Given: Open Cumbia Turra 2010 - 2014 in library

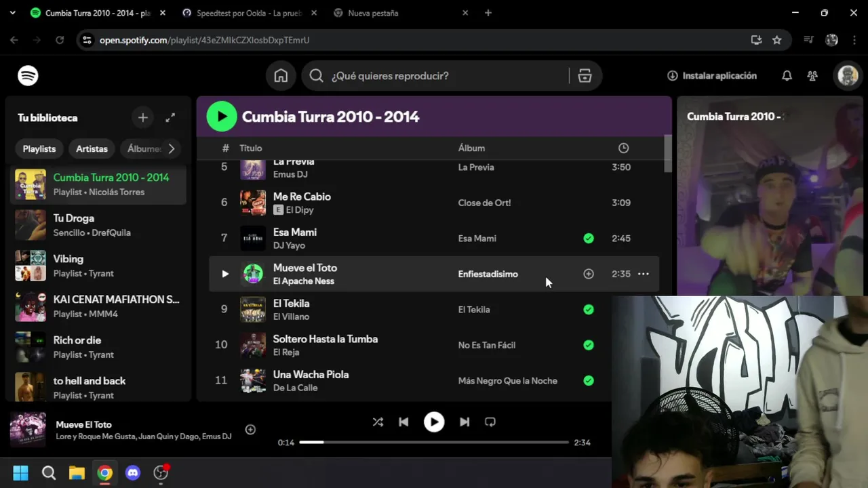Looking at the screenshot, I should coord(100,184).
